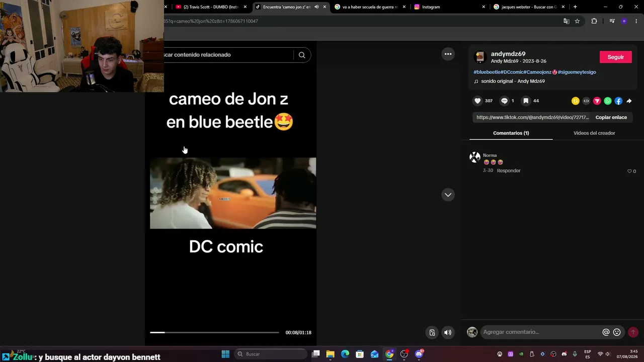Seek in the video progress bar
The image size is (644, 362).
click(214, 332)
